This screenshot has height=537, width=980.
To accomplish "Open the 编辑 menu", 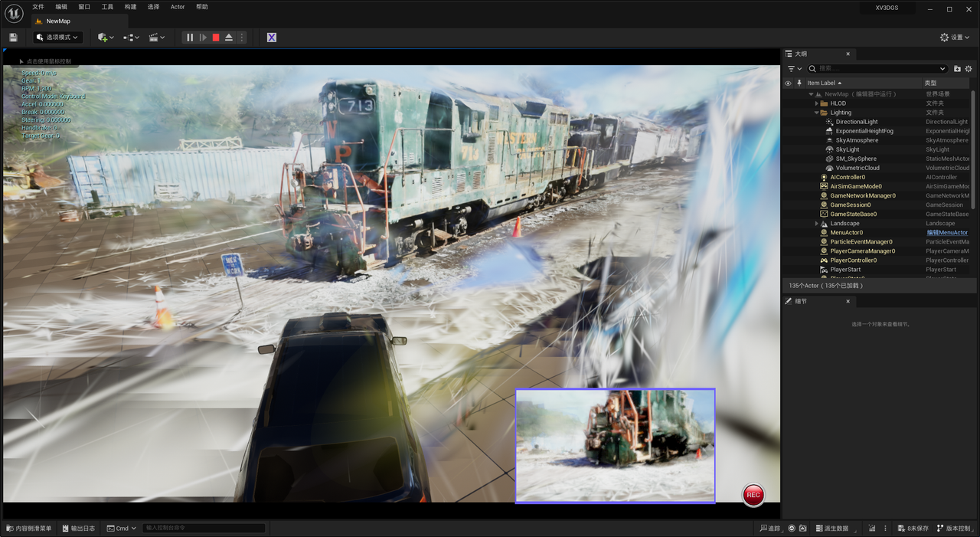I will (x=61, y=7).
